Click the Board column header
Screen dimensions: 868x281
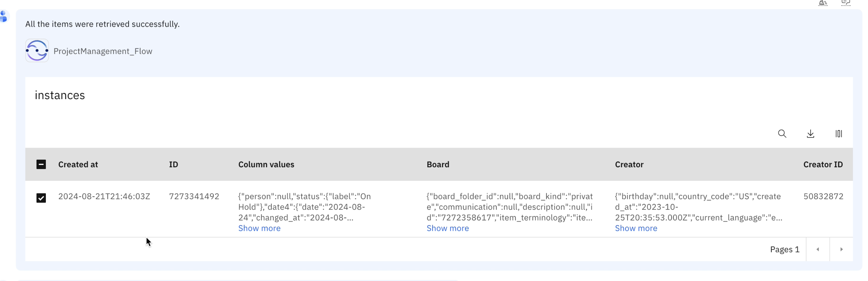[x=438, y=164]
